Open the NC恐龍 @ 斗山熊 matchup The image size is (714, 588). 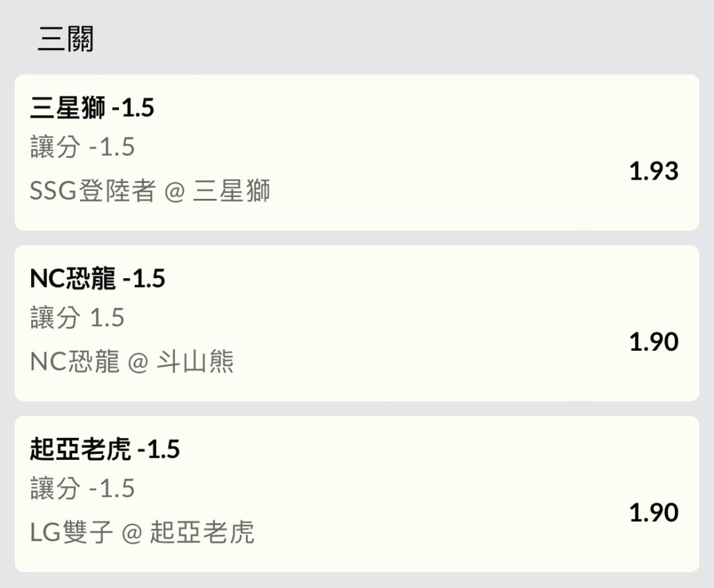tap(132, 361)
